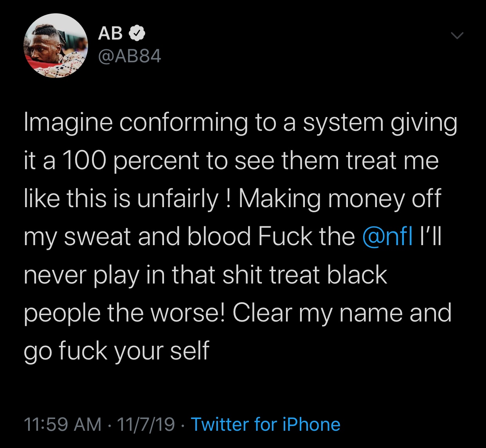Click the blue verified badge next to AB
Screen dimensions: 486x448
pyautogui.click(x=137, y=34)
